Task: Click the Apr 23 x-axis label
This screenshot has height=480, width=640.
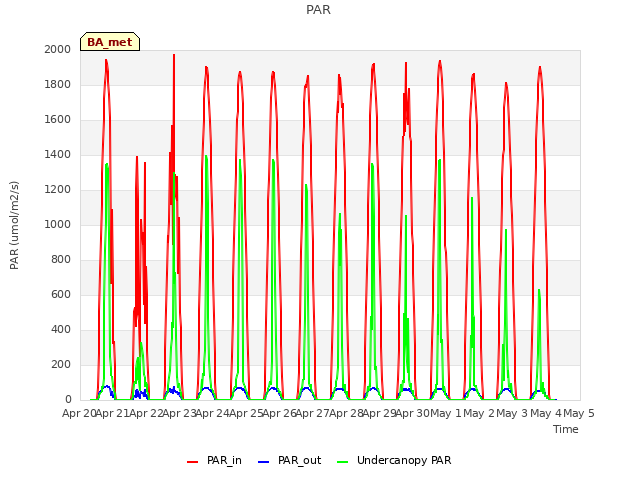Action: click(180, 413)
